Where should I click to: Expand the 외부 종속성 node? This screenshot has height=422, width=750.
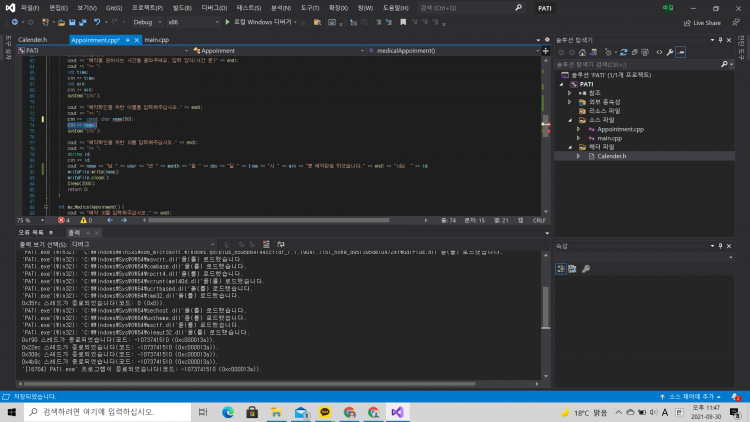[570, 102]
